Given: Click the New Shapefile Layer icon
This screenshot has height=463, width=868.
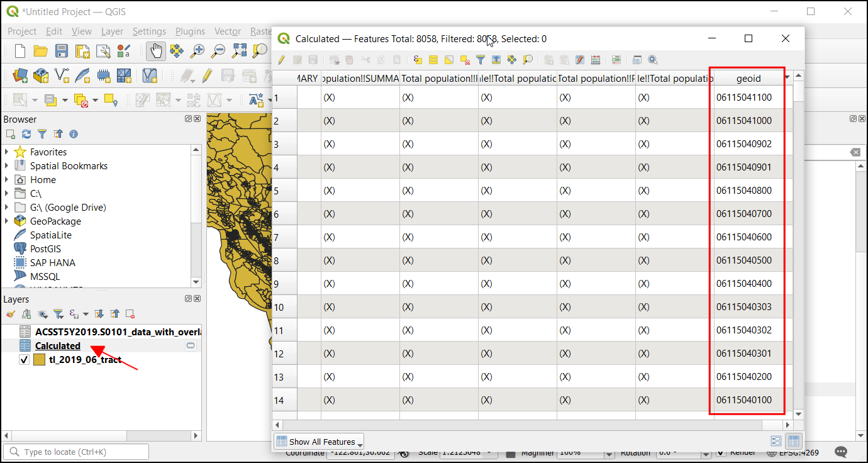Looking at the screenshot, I should pyautogui.click(x=62, y=76).
